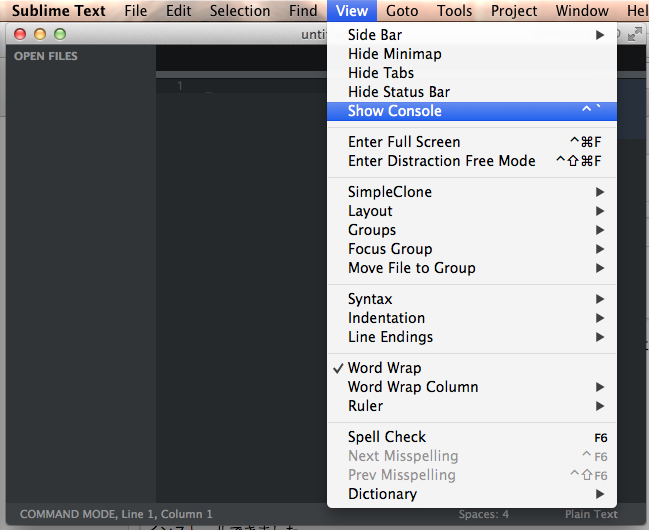Open the Goto menu

pyautogui.click(x=402, y=11)
